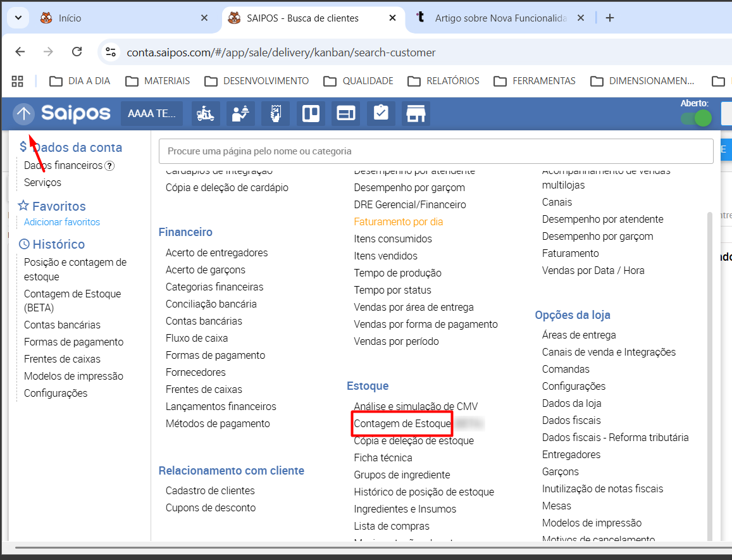Open Lista de compras under Estoque
This screenshot has width=732, height=560.
pyautogui.click(x=391, y=526)
